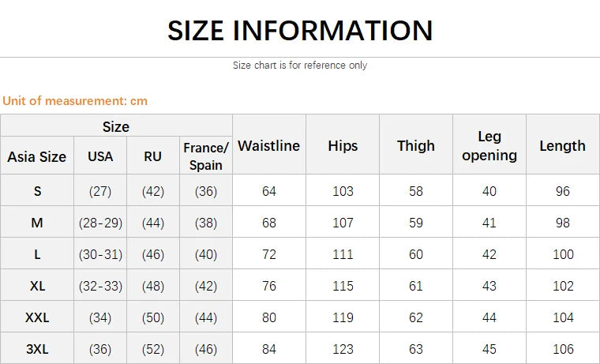This screenshot has height=364, width=600.
Task: Click the "SIZE INFORMATION" title
Action: [300, 30]
